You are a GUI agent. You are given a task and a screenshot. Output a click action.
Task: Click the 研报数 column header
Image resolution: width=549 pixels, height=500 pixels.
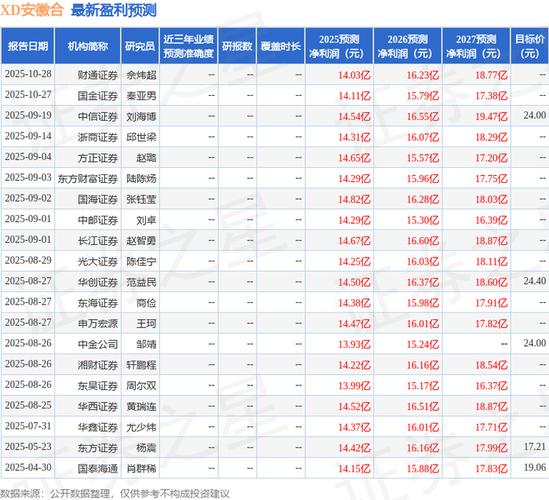pos(237,46)
